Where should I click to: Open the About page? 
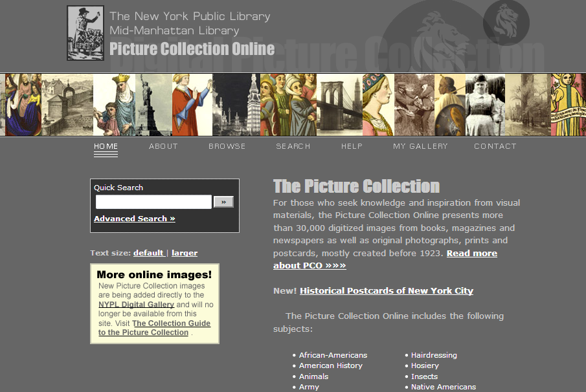click(x=163, y=146)
